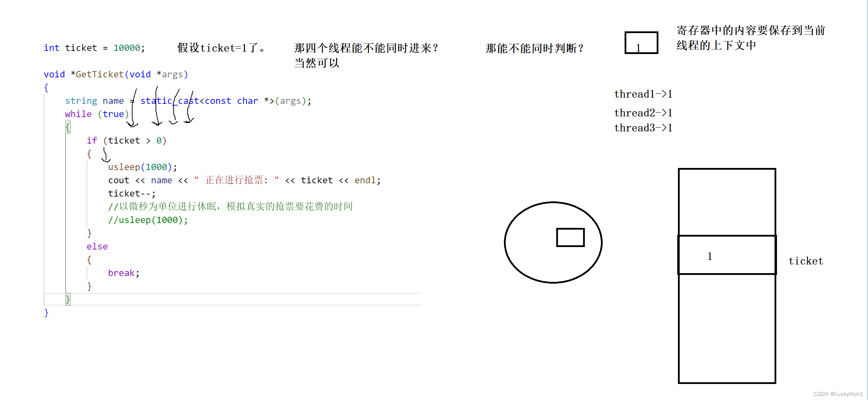Click the commented-out '//usleep(1000);' line
The height and width of the screenshot is (400, 868).
tap(148, 220)
